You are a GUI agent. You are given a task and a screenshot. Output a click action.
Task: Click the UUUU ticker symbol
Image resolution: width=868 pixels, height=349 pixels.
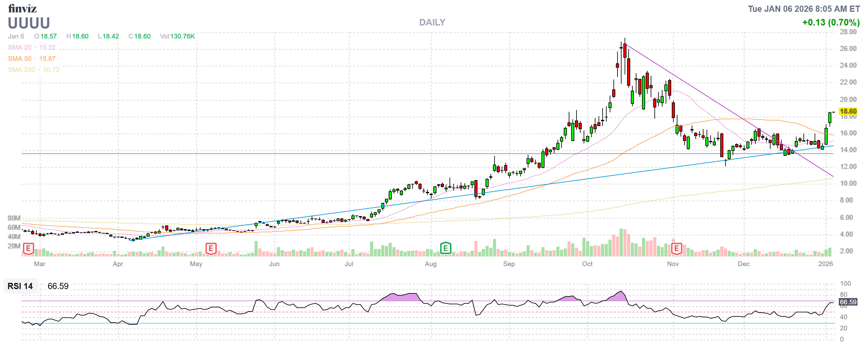(x=29, y=23)
